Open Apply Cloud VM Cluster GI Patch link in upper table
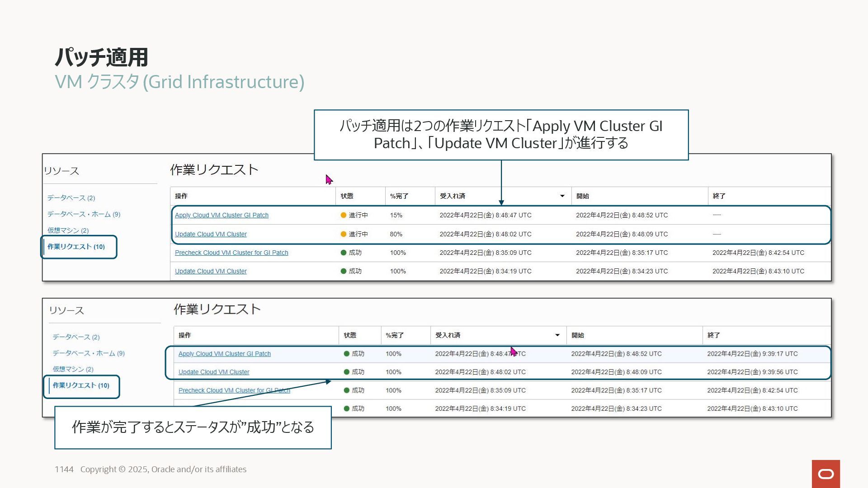 [222, 216]
